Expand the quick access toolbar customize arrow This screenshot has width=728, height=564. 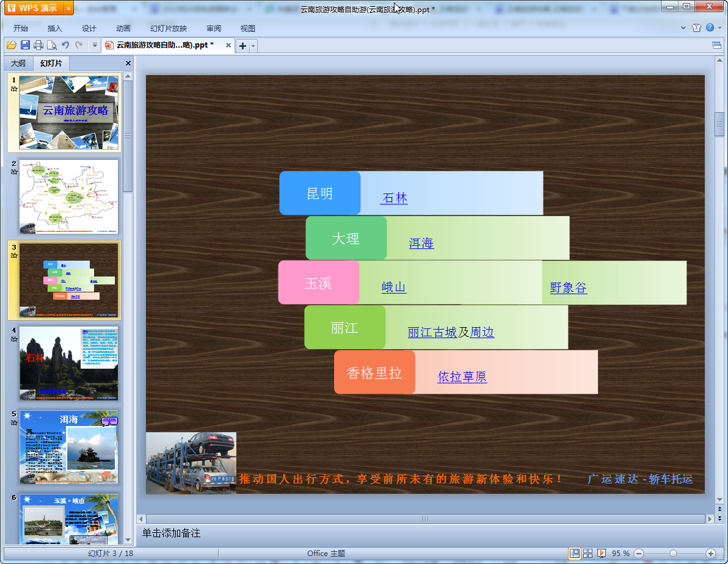coord(95,45)
